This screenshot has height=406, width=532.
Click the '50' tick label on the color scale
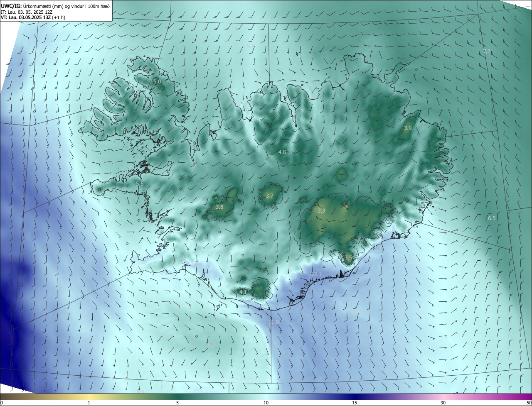click(x=529, y=403)
